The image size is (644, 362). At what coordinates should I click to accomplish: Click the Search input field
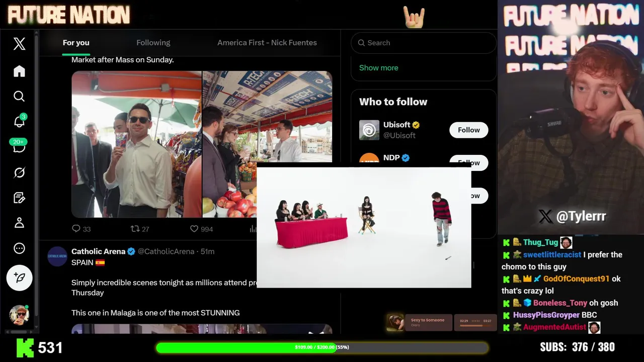424,43
